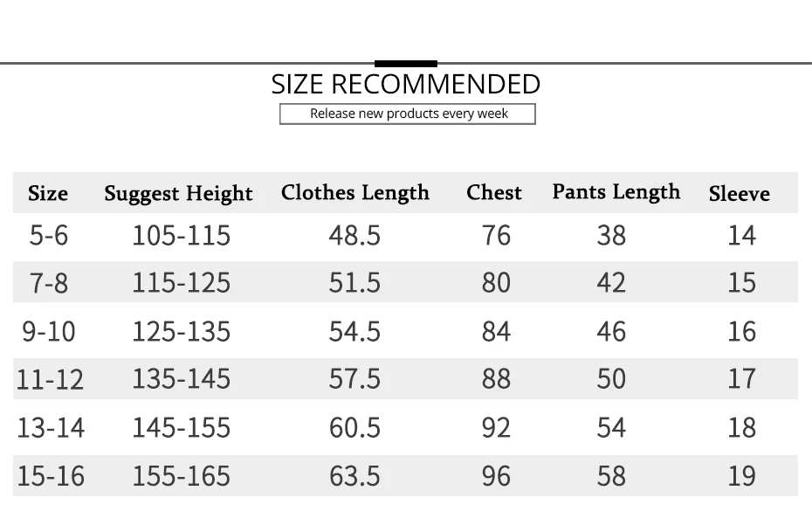Click the sleeve value 19
Image resolution: width=812 pixels, height=525 pixels.
tap(742, 476)
